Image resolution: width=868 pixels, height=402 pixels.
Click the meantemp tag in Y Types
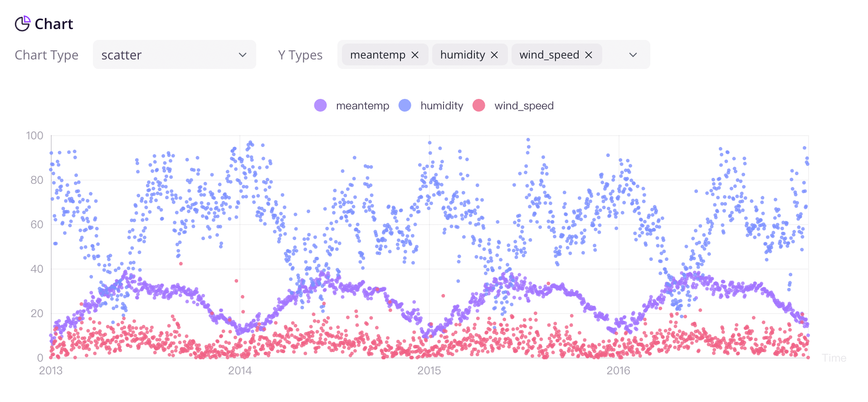coord(377,55)
